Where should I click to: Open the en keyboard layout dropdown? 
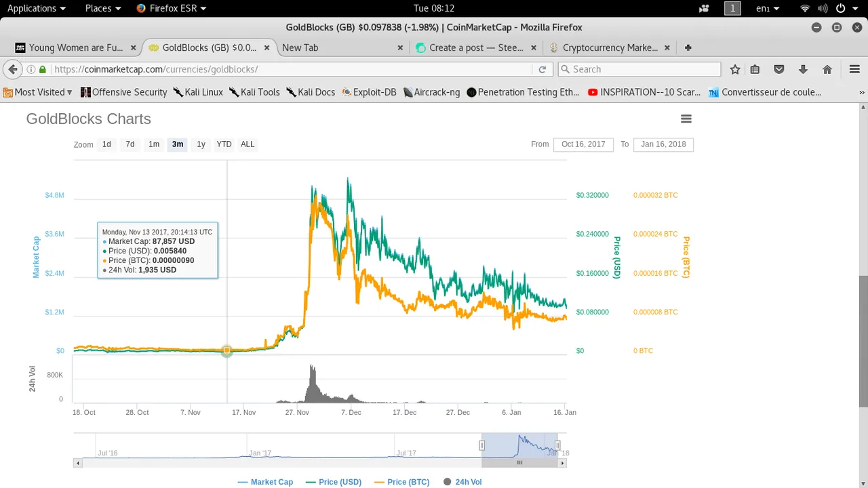pyautogui.click(x=768, y=8)
